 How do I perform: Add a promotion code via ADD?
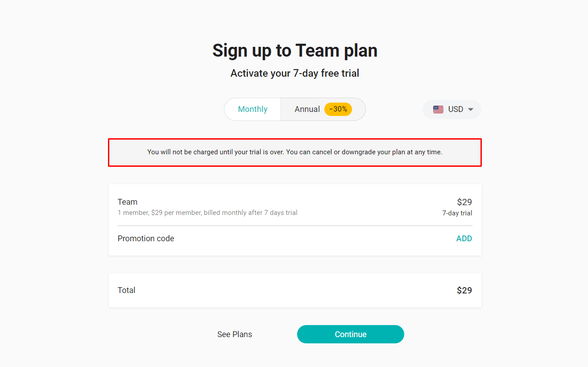pos(464,239)
